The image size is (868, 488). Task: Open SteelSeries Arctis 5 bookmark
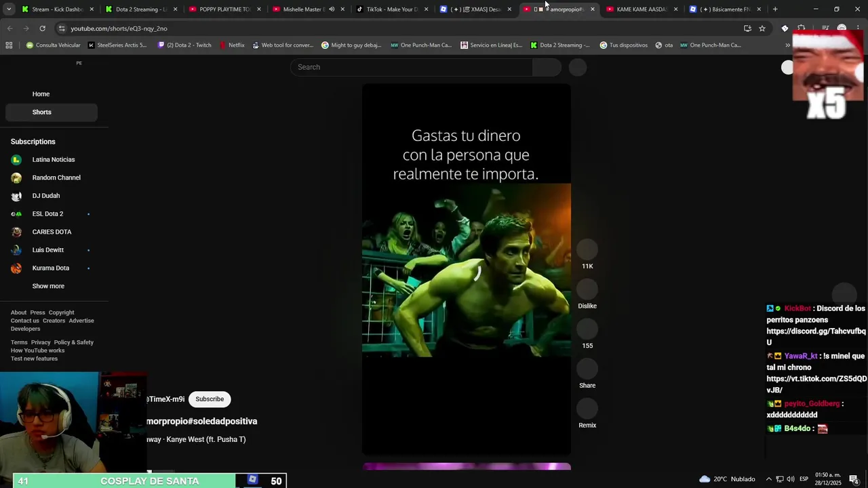pos(117,45)
